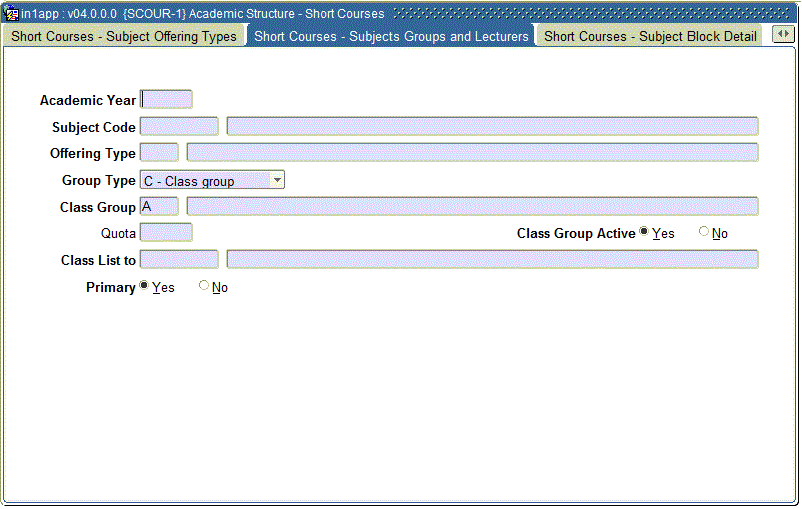
Task: Click the Offering Type description field
Action: click(472, 152)
